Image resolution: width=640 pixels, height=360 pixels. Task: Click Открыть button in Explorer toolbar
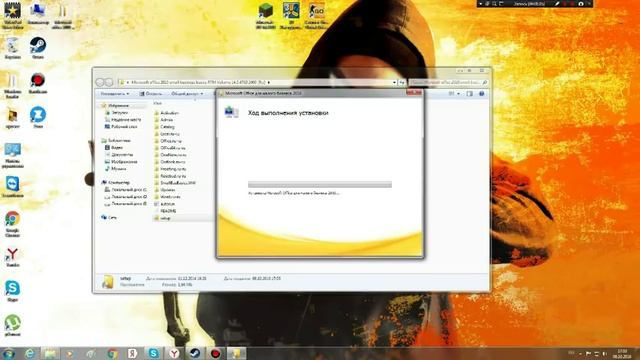click(x=151, y=94)
